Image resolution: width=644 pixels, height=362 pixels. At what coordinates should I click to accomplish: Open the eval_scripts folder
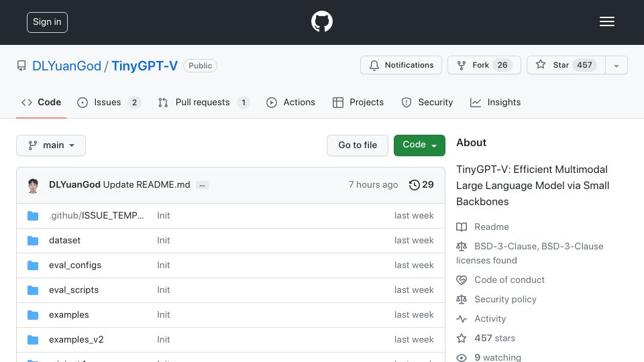click(x=74, y=290)
